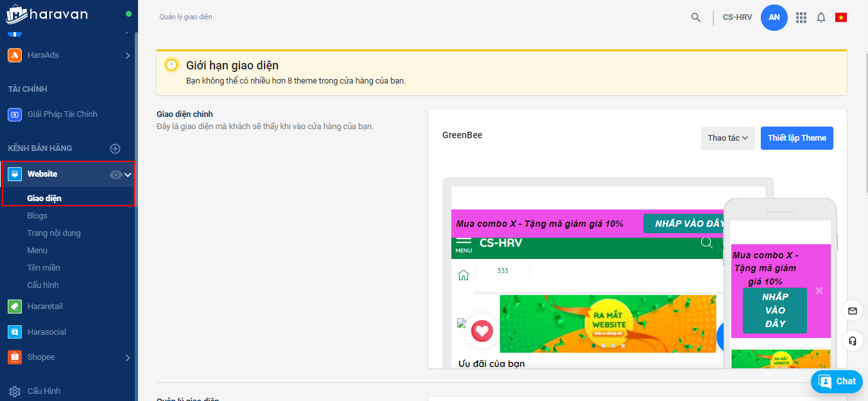Close the pink promo banner with X
Image resolution: width=868 pixels, height=401 pixels.
pos(819,290)
